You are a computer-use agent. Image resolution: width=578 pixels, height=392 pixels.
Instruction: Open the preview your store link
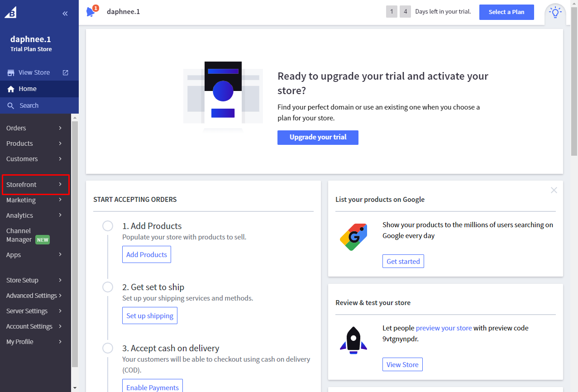tap(444, 328)
